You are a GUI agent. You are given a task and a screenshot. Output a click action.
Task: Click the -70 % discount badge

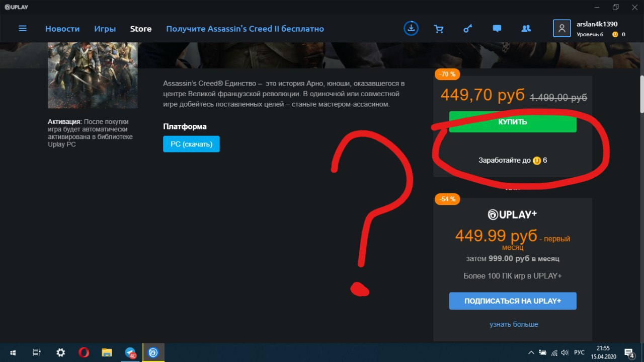click(447, 75)
